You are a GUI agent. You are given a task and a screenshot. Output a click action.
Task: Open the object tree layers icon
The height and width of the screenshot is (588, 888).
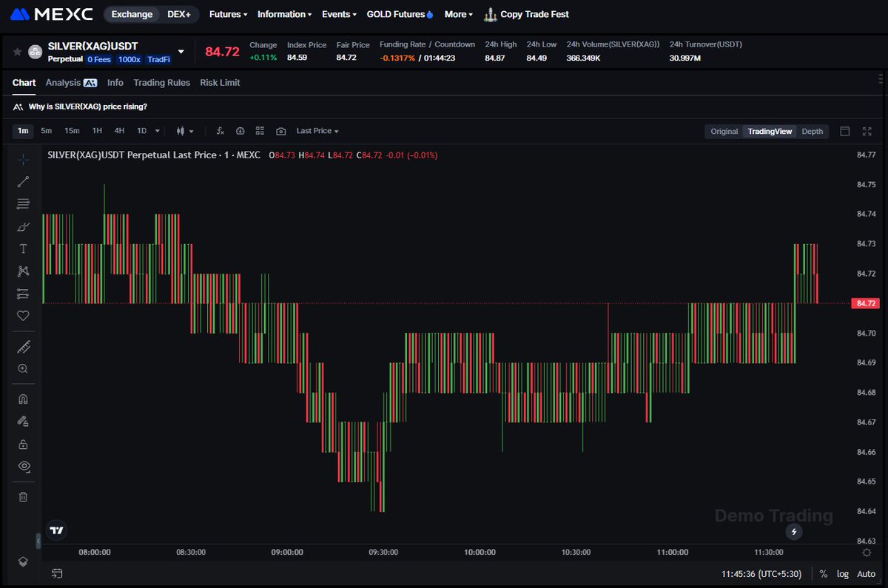[23, 561]
